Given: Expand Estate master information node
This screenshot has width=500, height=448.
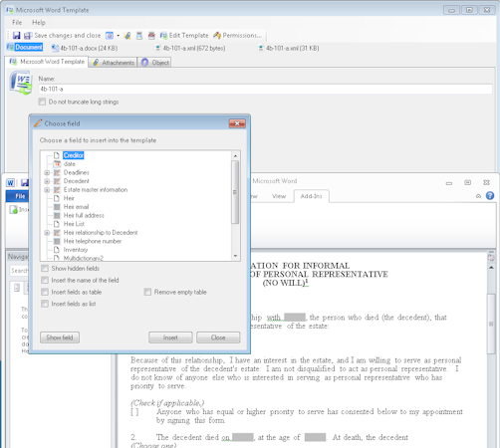Looking at the screenshot, I should coord(47,190).
